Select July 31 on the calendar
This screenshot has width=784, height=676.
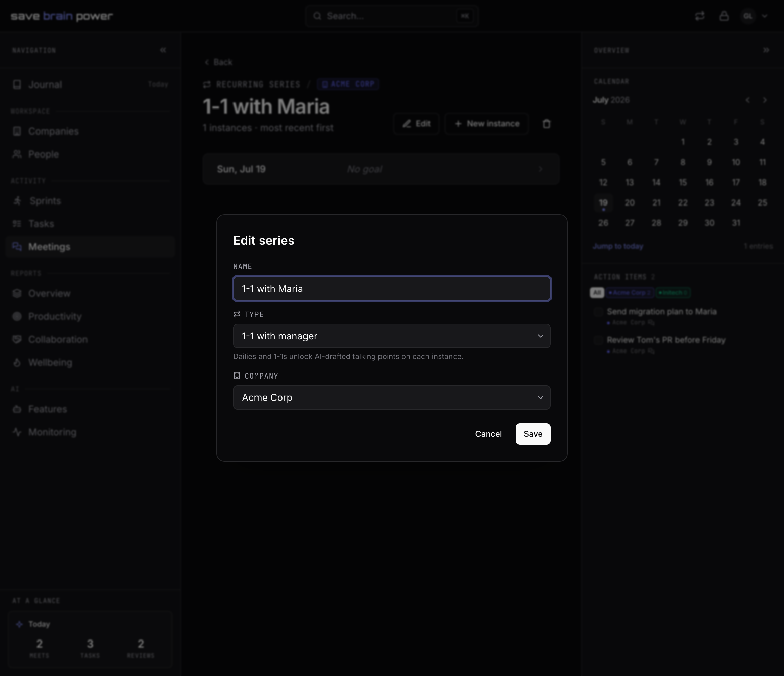736,223
